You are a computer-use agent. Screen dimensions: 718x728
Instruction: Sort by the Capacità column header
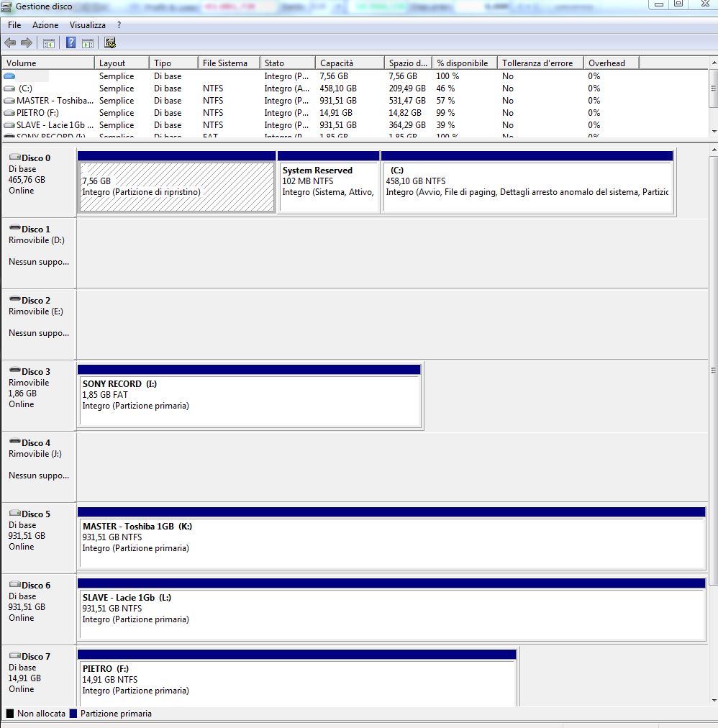click(350, 63)
